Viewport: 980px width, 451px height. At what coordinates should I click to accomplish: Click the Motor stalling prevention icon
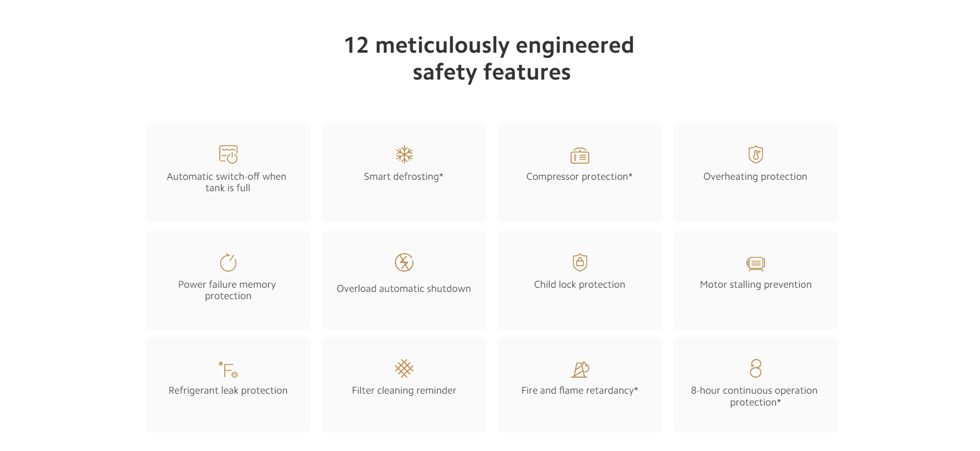click(x=756, y=263)
